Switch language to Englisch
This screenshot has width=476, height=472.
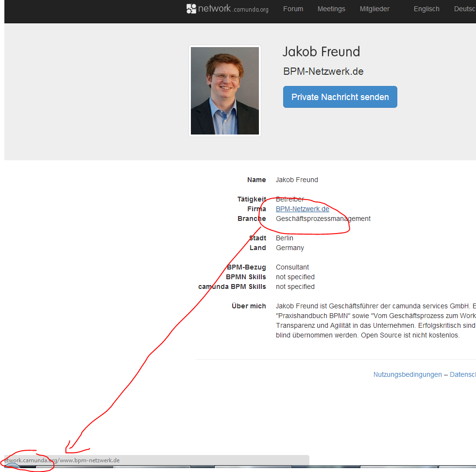(426, 9)
